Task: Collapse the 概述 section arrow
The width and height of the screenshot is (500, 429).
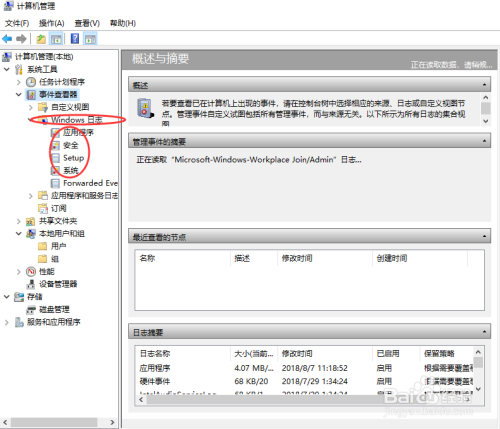Action: (484, 85)
